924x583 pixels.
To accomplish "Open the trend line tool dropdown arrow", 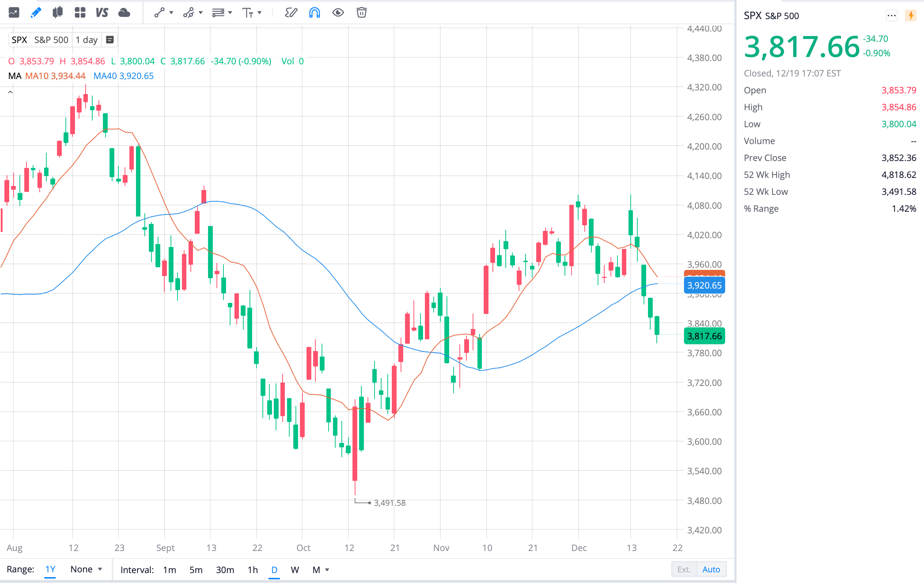I will tap(171, 12).
